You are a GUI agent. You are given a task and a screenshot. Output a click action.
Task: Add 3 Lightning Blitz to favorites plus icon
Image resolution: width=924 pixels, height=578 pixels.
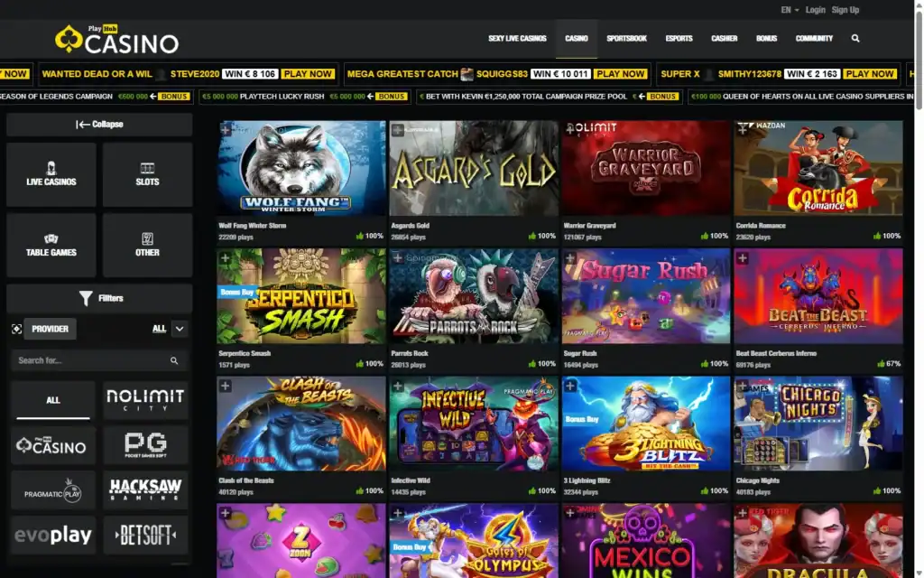pos(570,386)
